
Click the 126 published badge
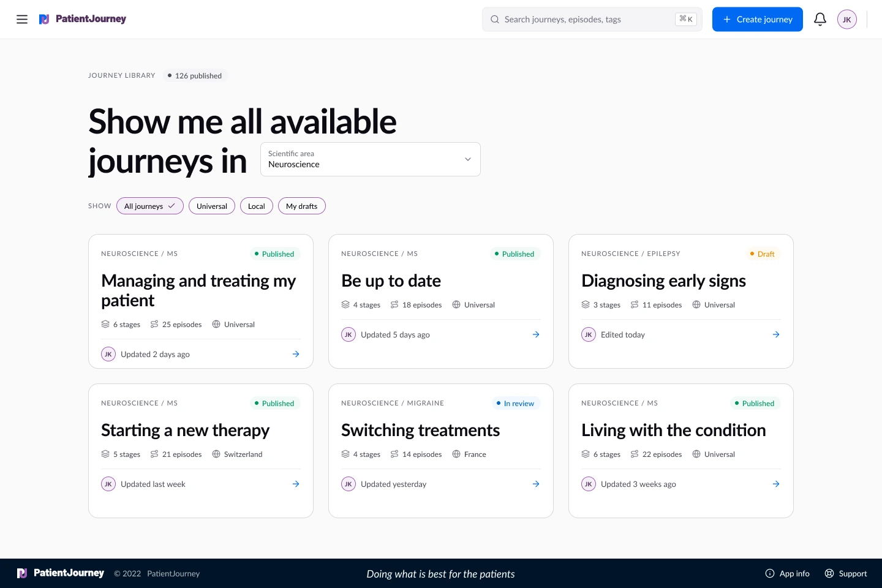[195, 75]
